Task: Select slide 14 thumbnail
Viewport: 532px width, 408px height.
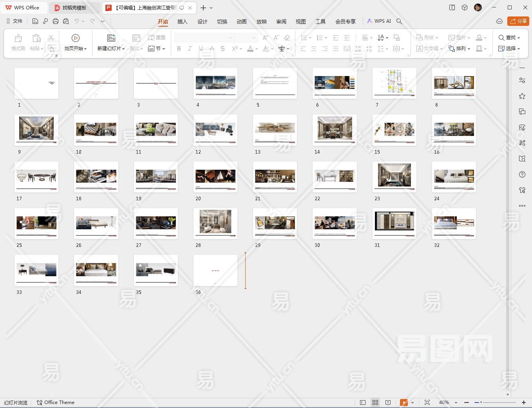Action: (x=335, y=130)
